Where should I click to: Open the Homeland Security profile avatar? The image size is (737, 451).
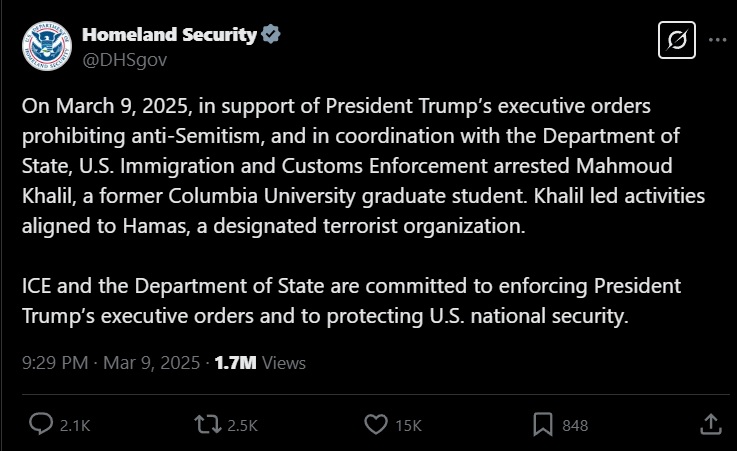[47, 46]
